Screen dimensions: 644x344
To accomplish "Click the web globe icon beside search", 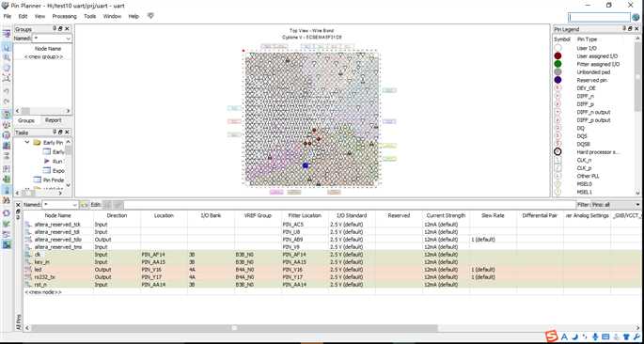I will click(x=636, y=17).
